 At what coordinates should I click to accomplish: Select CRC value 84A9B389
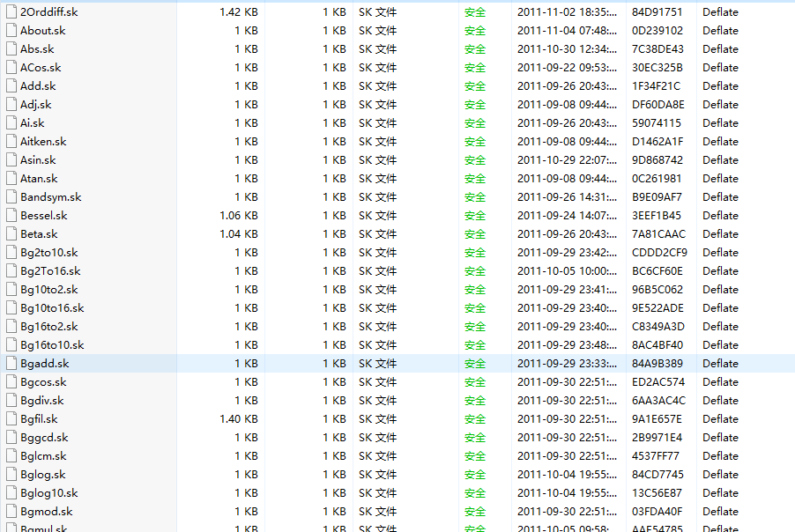[658, 363]
